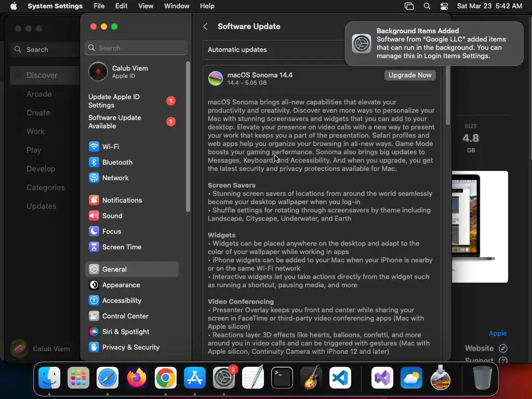Viewport: 532px width, 399px height.
Task: Click the Upgrade Now button
Action: click(x=410, y=75)
